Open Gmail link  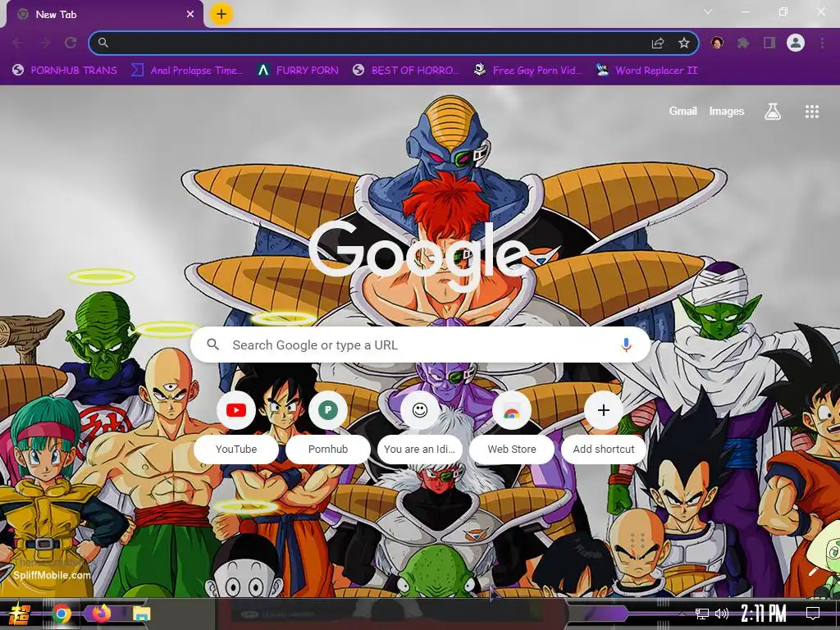pos(683,112)
